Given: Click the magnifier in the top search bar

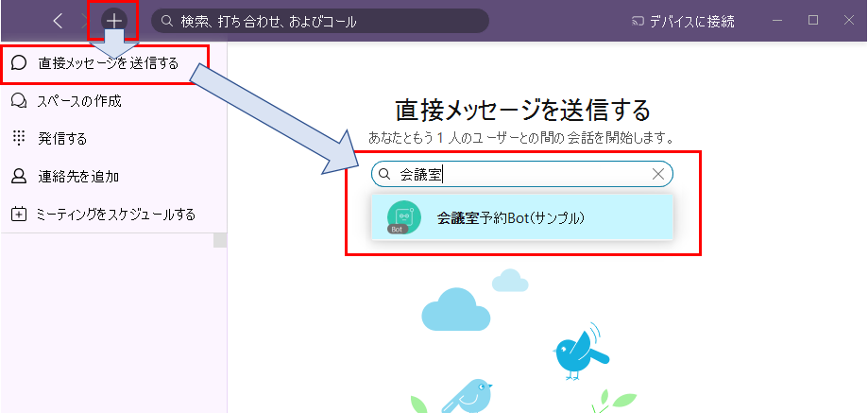Looking at the screenshot, I should [x=166, y=21].
